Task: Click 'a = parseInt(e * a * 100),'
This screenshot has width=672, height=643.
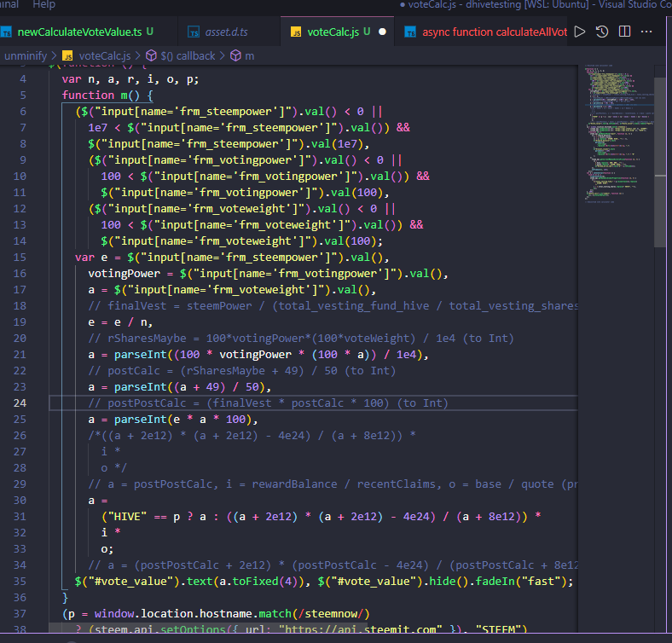Action: (x=173, y=420)
